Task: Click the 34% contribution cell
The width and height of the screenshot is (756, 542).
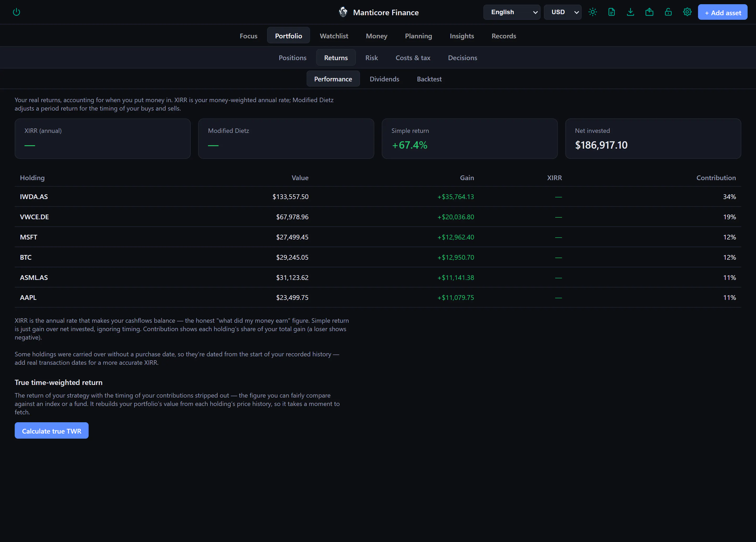Action: coord(729,197)
